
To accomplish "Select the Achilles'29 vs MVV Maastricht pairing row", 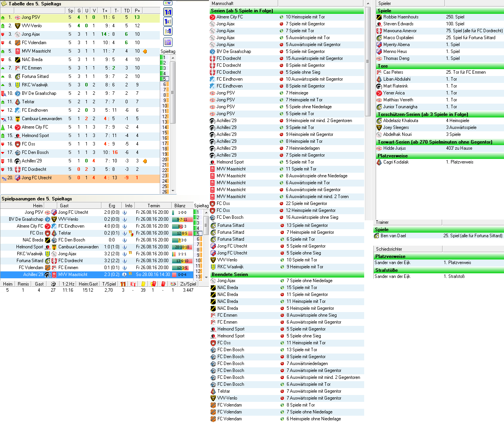I will tap(97, 274).
